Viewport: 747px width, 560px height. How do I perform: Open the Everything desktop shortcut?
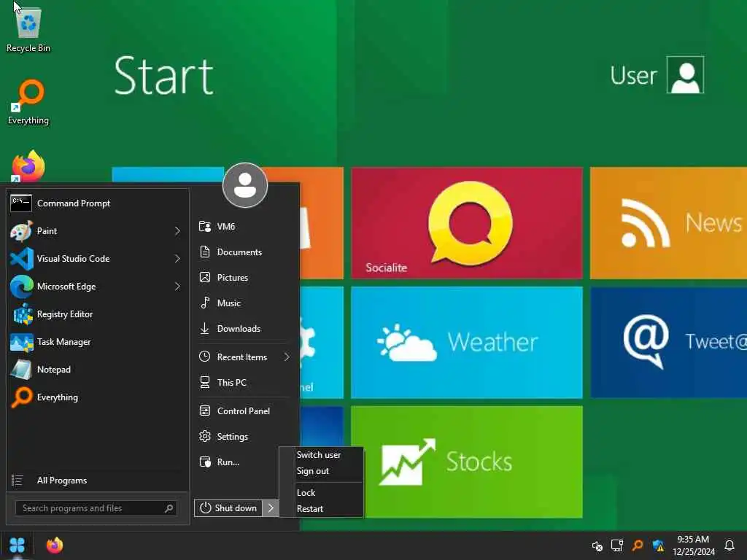pos(28,102)
